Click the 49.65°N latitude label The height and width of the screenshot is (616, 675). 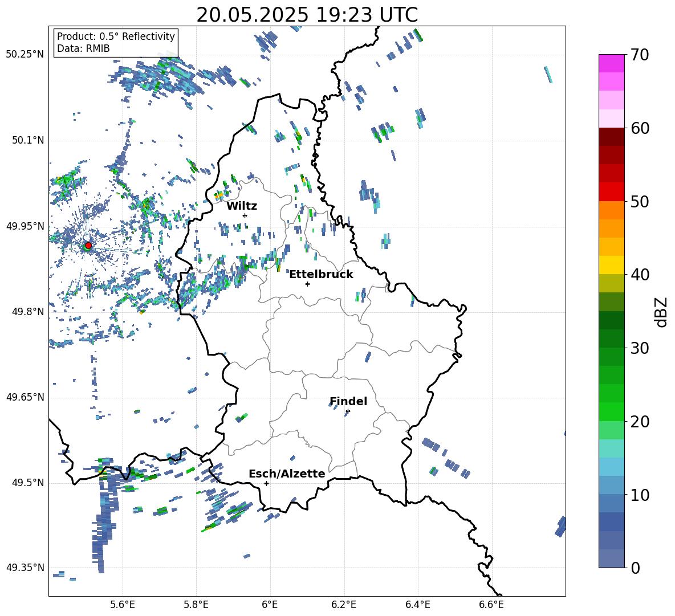pyautogui.click(x=25, y=397)
